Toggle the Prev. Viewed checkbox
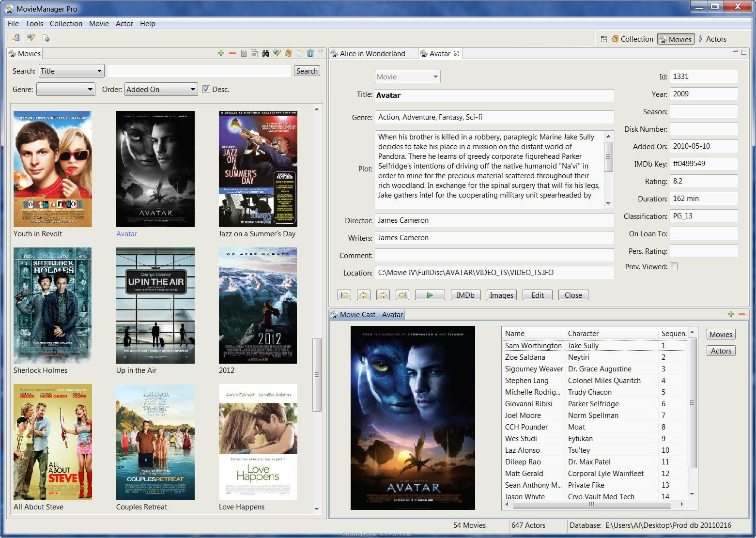The height and width of the screenshot is (538, 756). (x=674, y=266)
